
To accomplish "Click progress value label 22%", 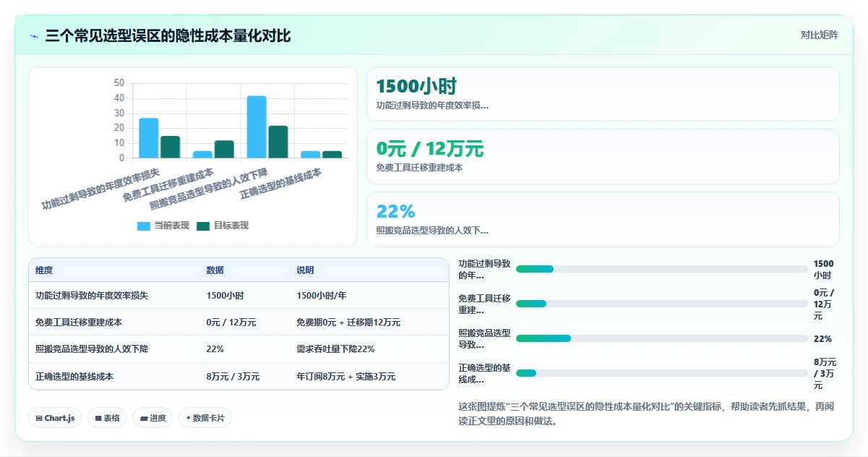I will pos(822,338).
